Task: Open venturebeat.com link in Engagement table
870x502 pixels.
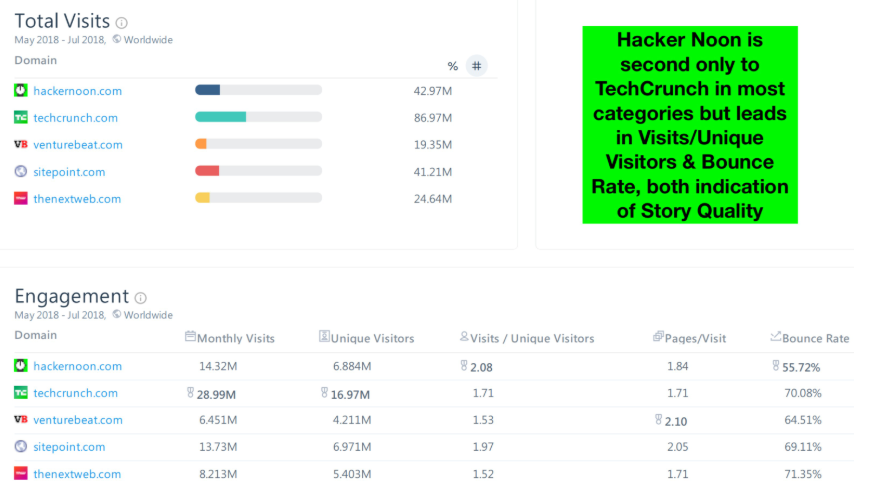Action: click(78, 420)
